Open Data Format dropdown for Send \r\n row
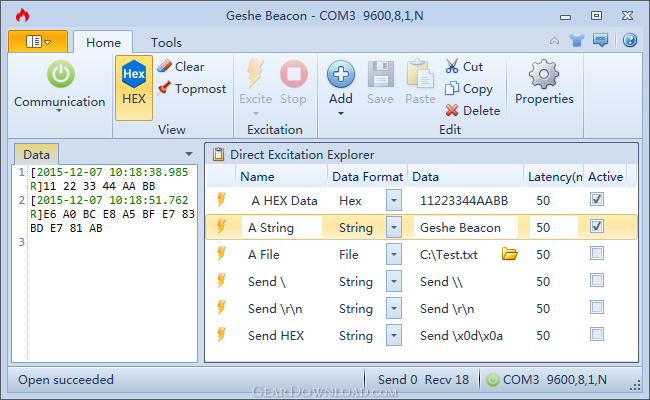This screenshot has height=400, width=650. tap(394, 308)
